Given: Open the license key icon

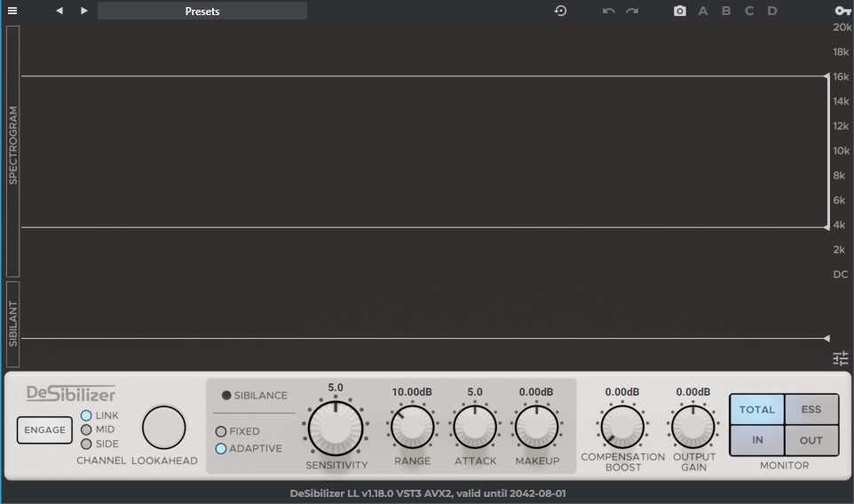Looking at the screenshot, I should tap(842, 11).
